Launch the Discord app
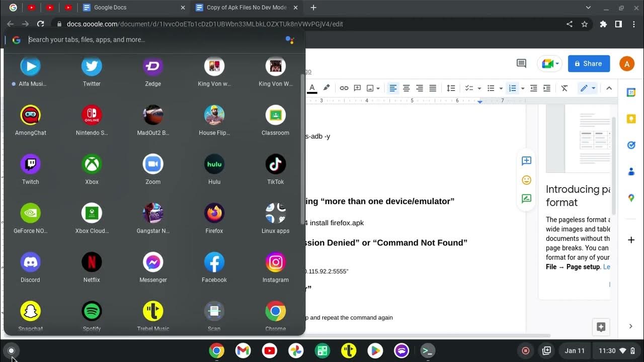The image size is (644, 362). [x=31, y=262]
